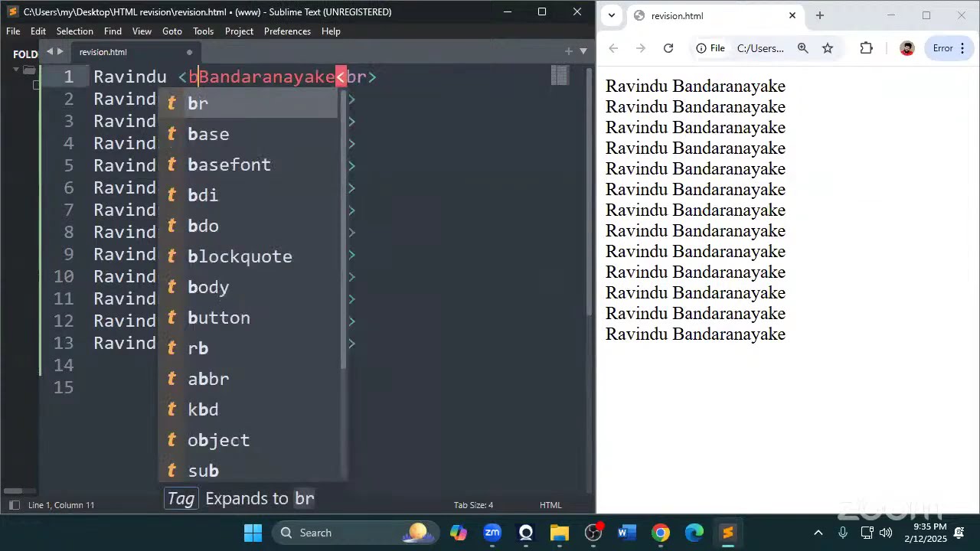The height and width of the screenshot is (551, 980).
Task: Go back in Chrome
Action: 613,48
